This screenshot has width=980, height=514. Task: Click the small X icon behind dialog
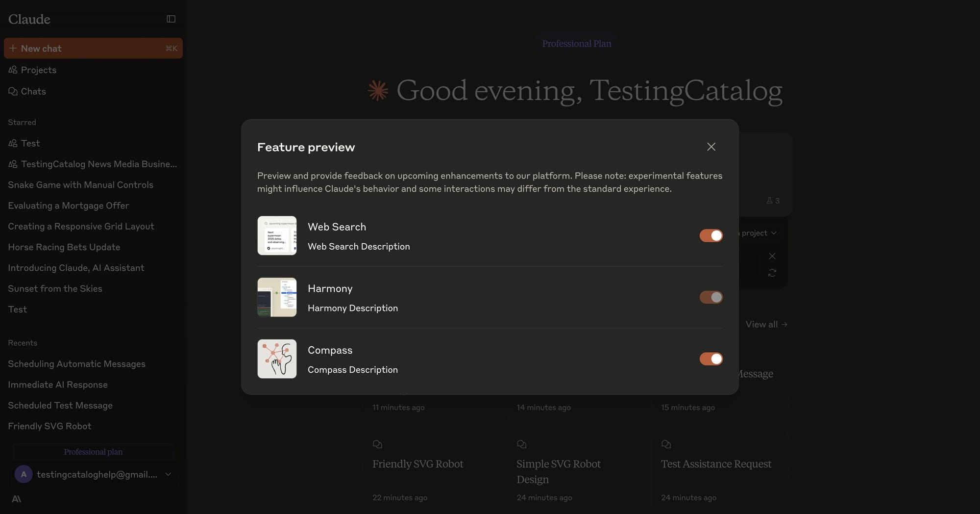772,256
